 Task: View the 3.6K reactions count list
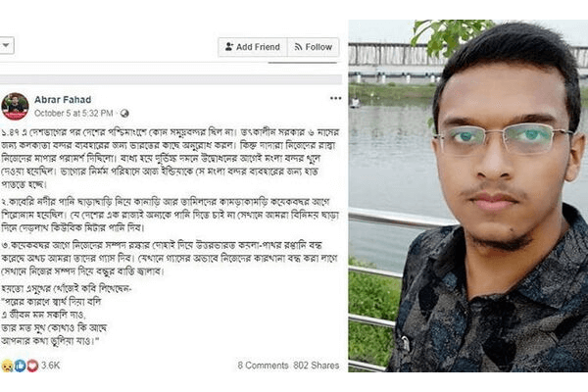[50, 366]
